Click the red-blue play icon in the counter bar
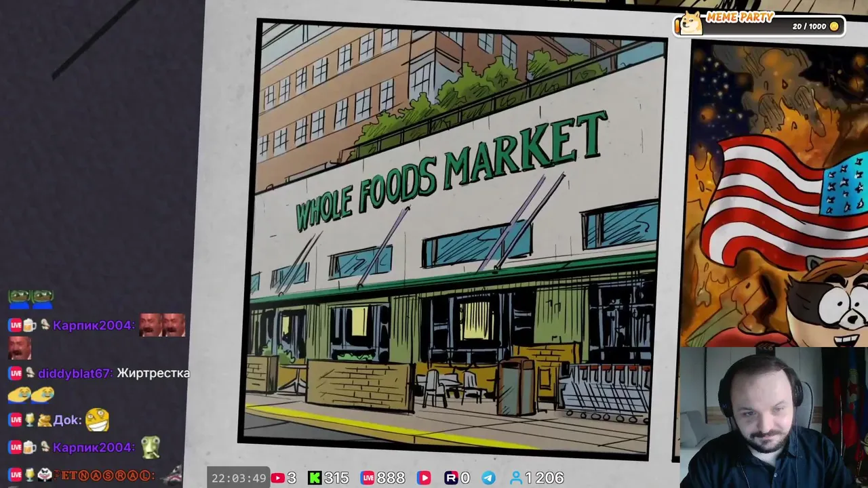The height and width of the screenshot is (488, 868). [x=424, y=478]
